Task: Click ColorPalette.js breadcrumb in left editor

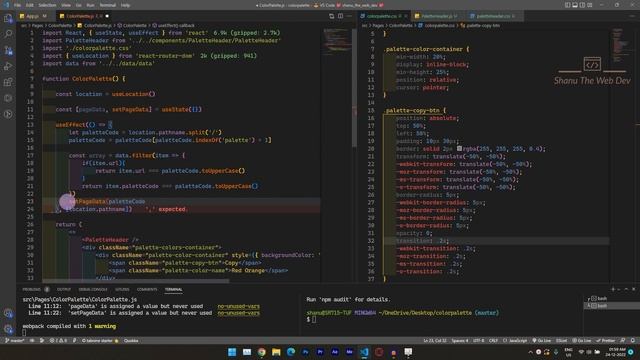Action: coord(95,25)
